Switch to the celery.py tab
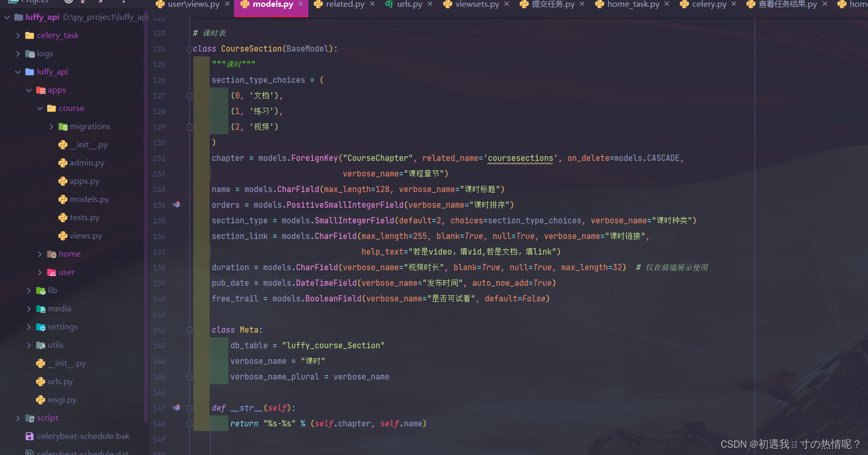The width and height of the screenshot is (868, 455). tap(709, 4)
